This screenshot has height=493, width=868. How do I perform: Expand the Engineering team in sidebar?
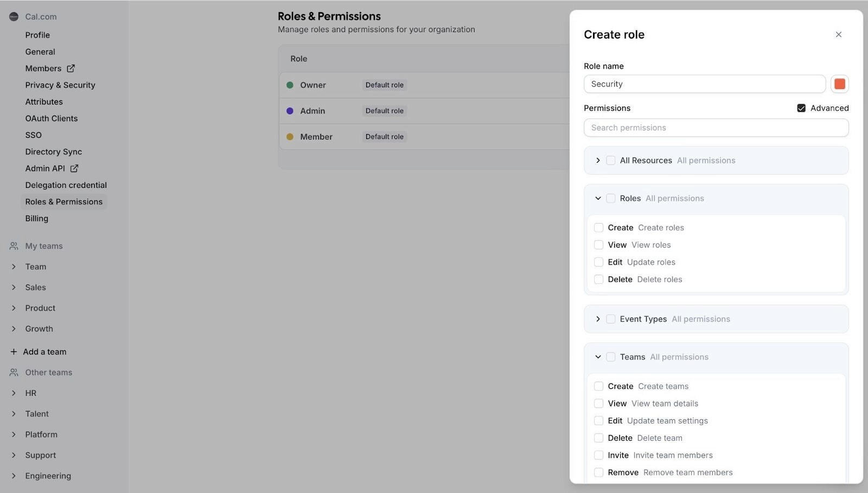(x=13, y=476)
